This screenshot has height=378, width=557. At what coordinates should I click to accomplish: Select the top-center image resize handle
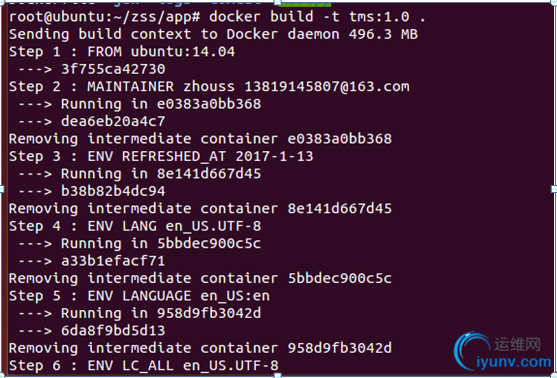pyautogui.click(x=277, y=2)
